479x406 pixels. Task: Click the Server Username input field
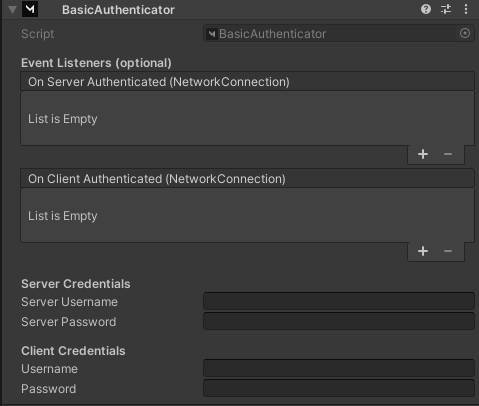coord(339,301)
